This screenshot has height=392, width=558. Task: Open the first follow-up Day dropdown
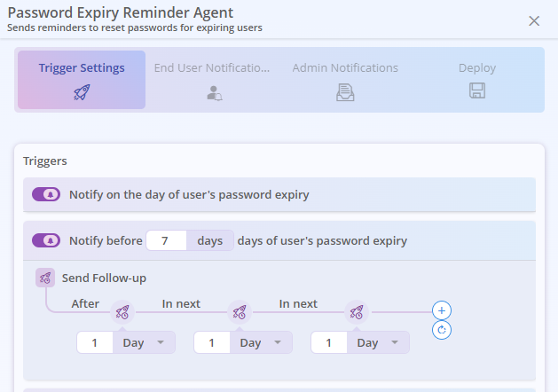point(144,342)
